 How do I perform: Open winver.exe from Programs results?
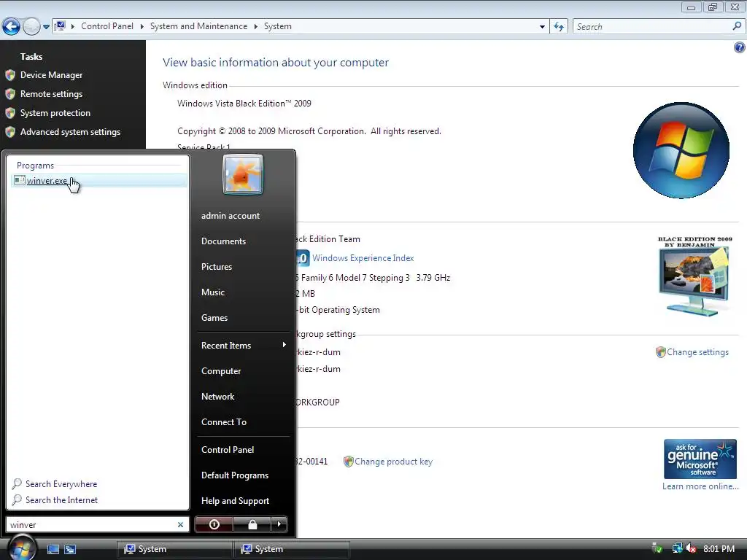[98, 181]
